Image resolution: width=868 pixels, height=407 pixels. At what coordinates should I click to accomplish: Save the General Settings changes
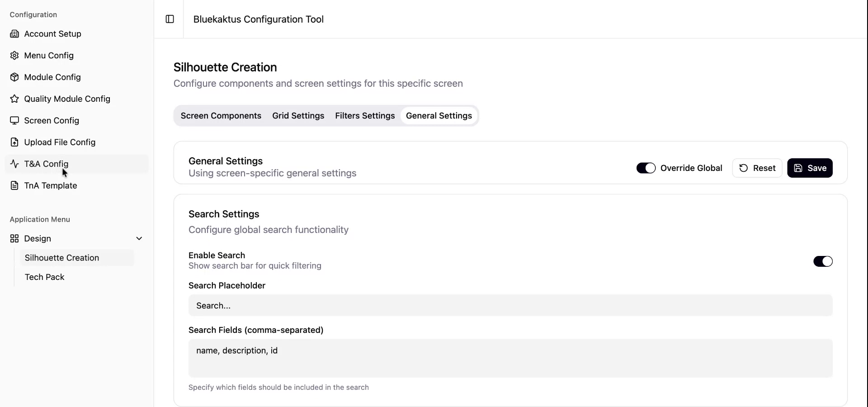click(x=810, y=168)
